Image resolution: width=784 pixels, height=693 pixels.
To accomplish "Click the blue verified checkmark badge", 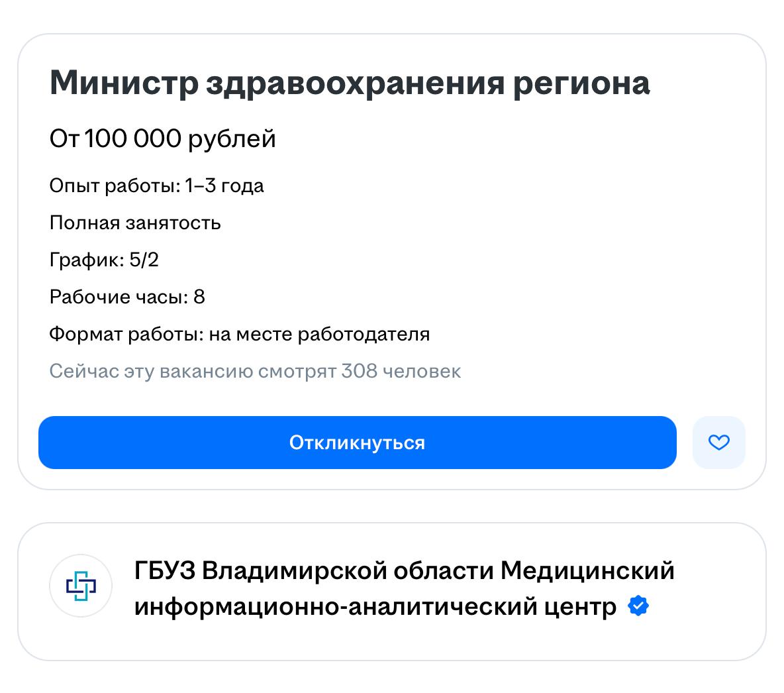I will pos(638,606).
